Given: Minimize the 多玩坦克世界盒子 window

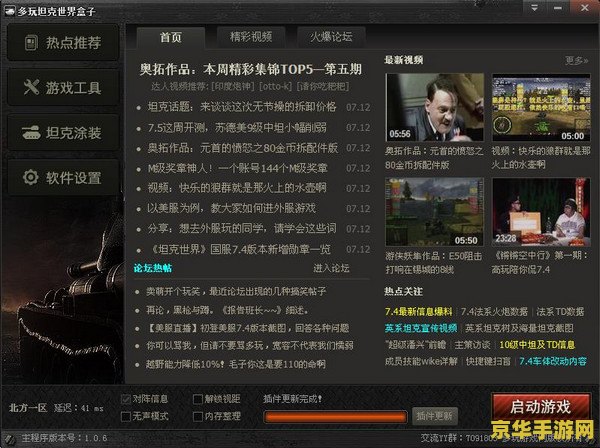Looking at the screenshot, I should [x=558, y=8].
